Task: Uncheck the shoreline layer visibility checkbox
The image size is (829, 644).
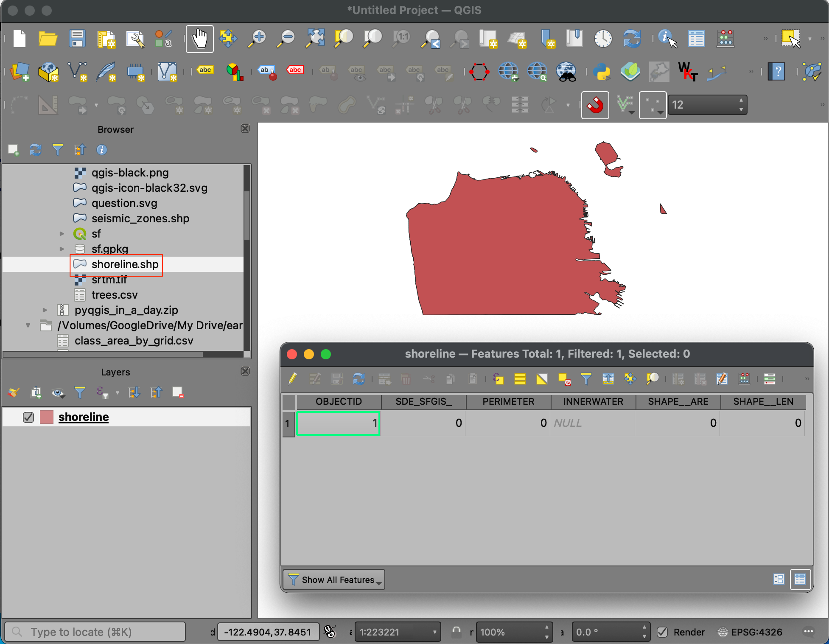Action: (x=28, y=417)
